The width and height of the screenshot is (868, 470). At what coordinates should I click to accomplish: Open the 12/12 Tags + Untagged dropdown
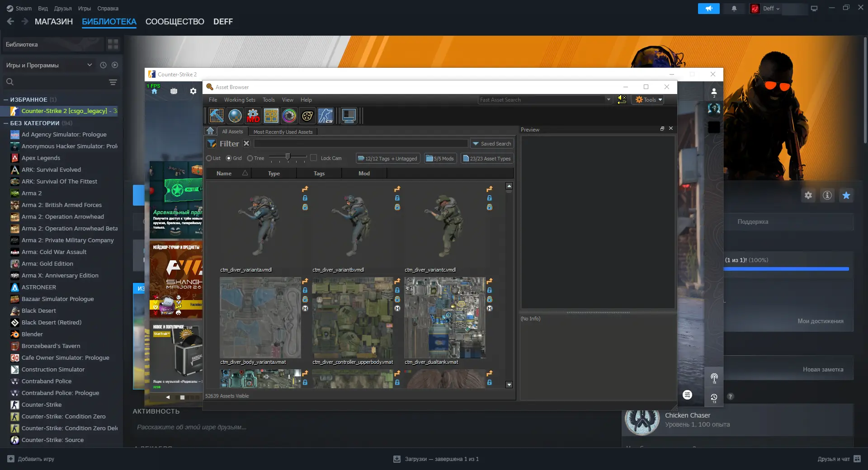[388, 159]
